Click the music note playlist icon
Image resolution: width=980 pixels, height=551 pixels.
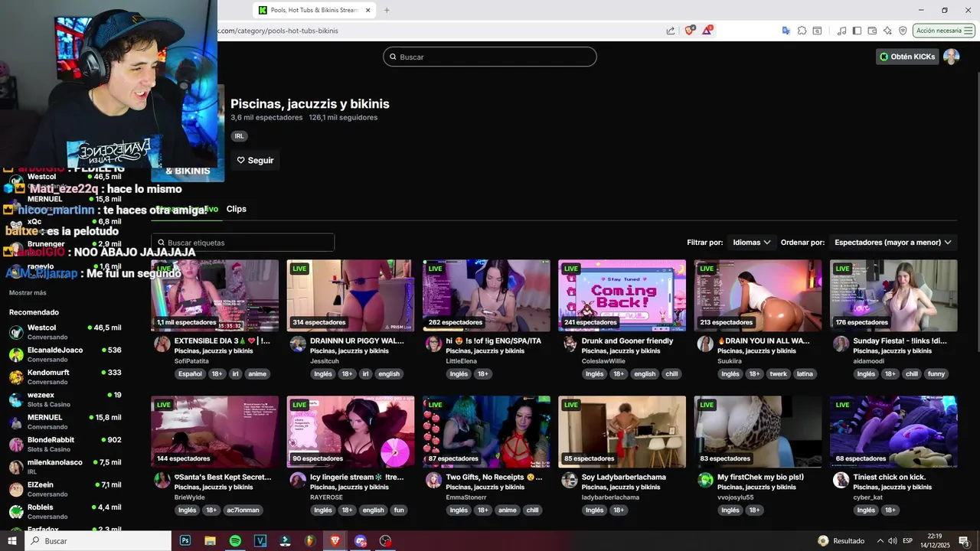tap(841, 31)
